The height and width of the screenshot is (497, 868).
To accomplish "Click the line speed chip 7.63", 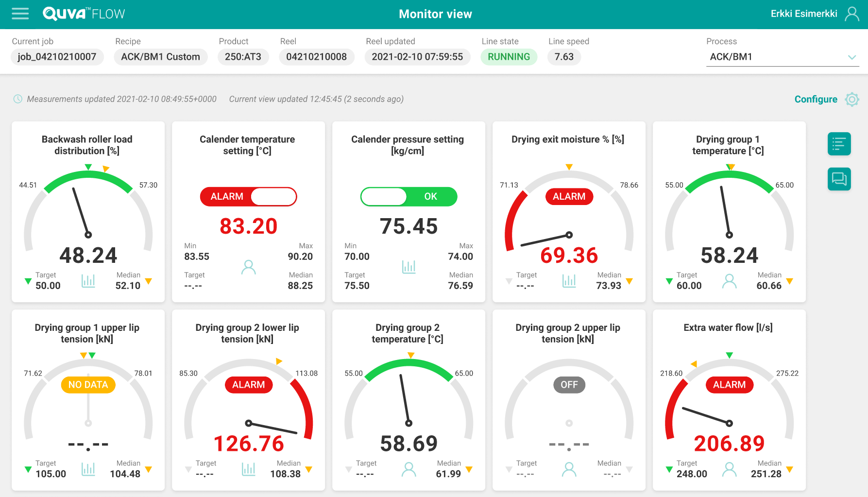I will tap(564, 57).
